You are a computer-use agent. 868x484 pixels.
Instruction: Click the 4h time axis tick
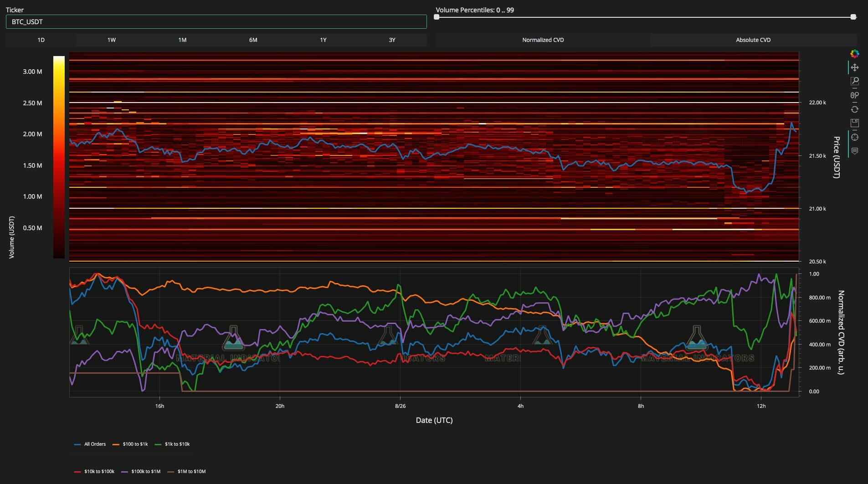tap(520, 406)
